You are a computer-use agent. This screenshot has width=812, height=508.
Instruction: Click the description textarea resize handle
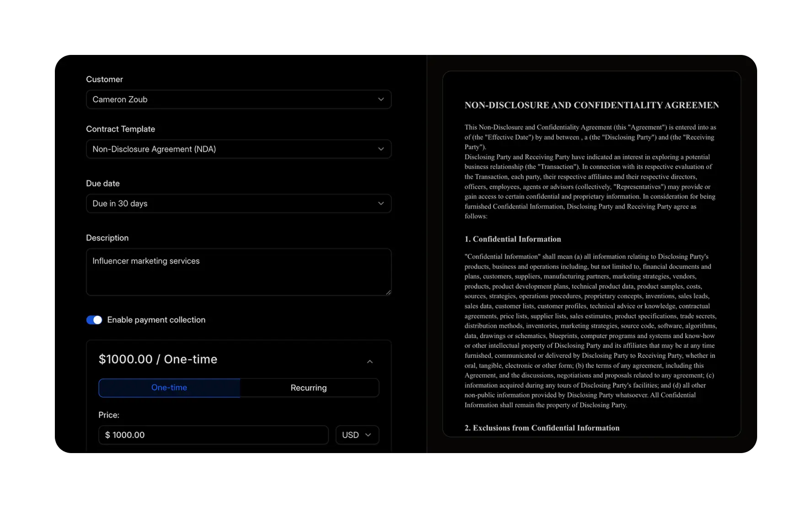point(388,292)
